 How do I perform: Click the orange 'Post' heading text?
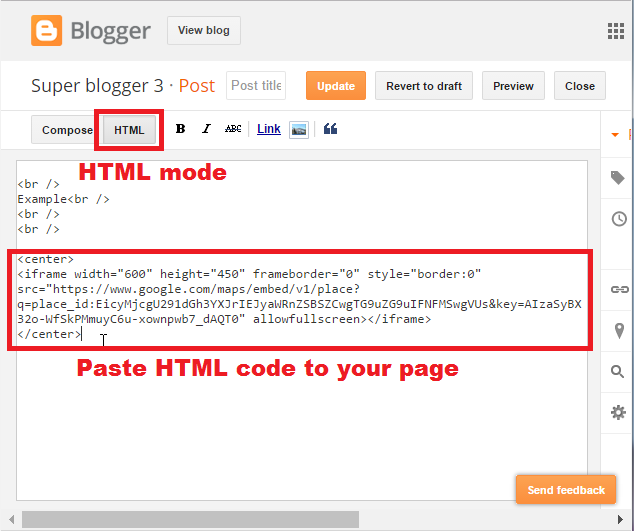[x=197, y=86]
